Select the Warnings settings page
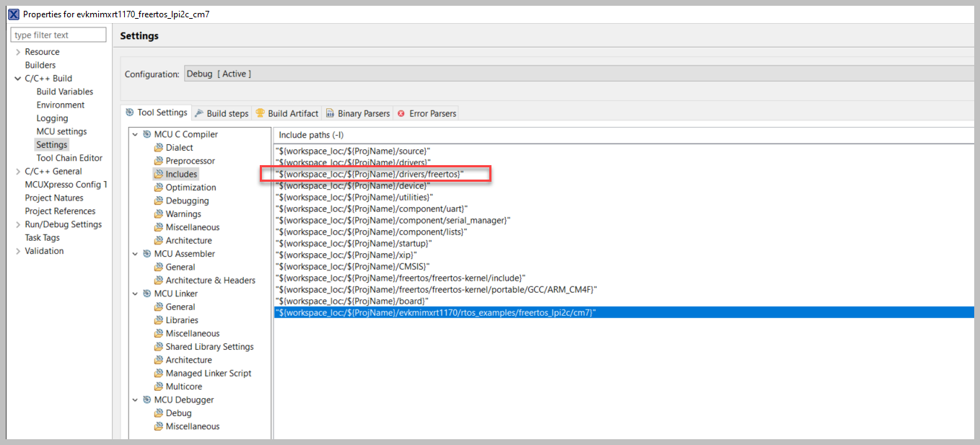The height and width of the screenshot is (445, 980). pos(183,213)
